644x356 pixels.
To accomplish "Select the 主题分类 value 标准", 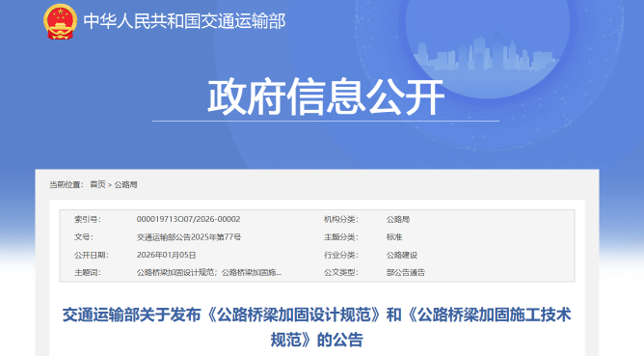I will [x=394, y=237].
